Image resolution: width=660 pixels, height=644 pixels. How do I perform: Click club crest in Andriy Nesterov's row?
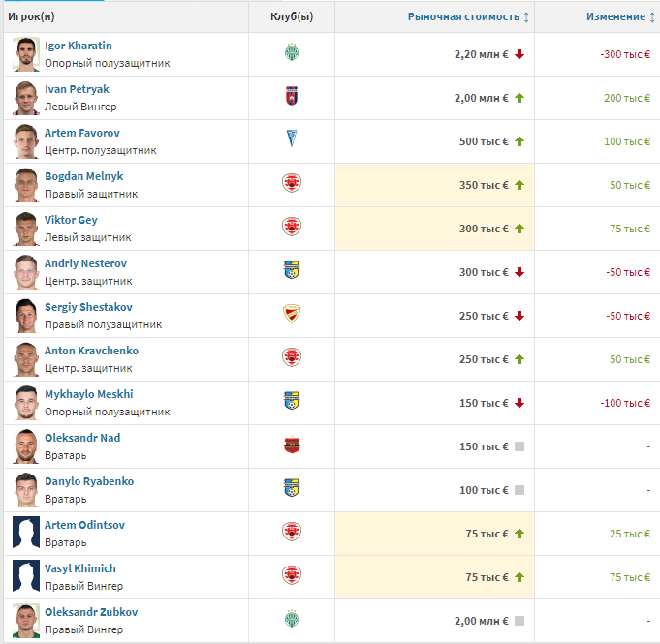(x=291, y=272)
